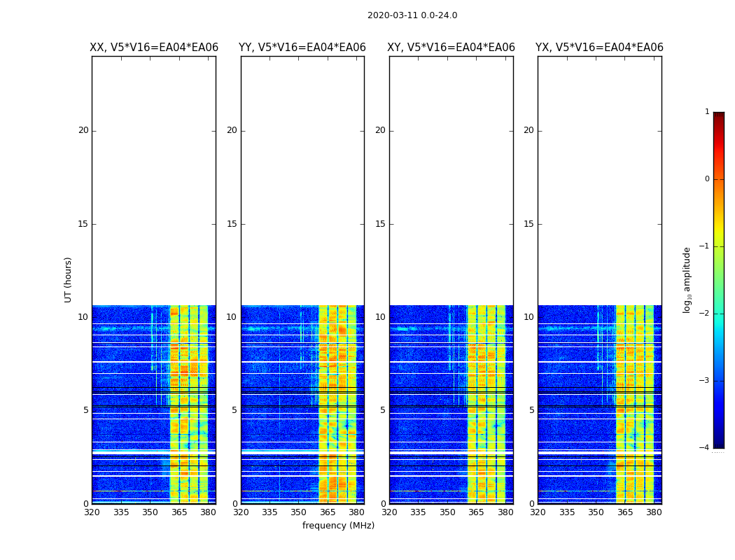Click the date title 2020-03-11 0.0-24.0

[x=412, y=15]
